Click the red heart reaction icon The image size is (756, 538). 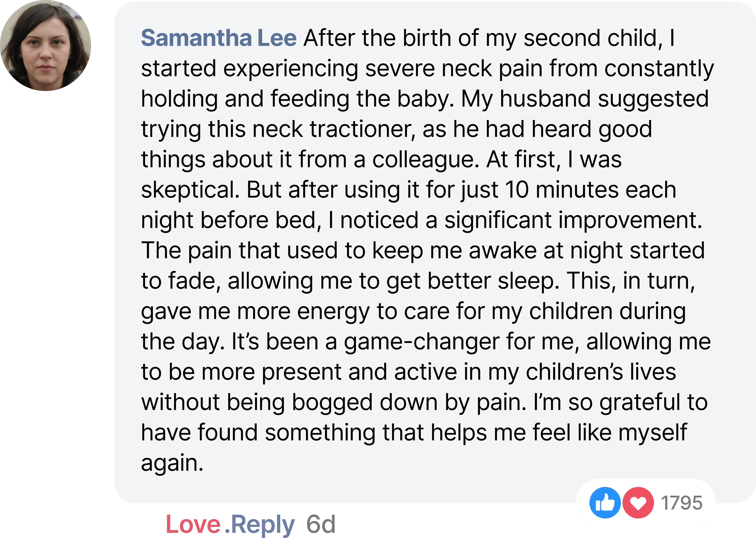pos(638,502)
